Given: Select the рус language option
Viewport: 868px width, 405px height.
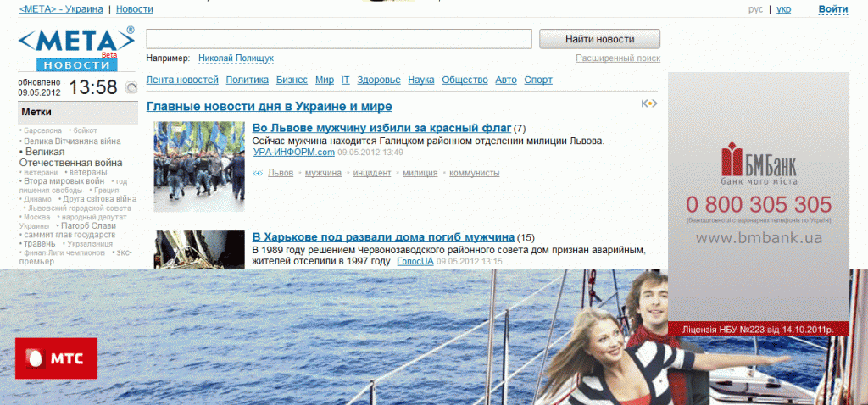Looking at the screenshot, I should coord(755,8).
